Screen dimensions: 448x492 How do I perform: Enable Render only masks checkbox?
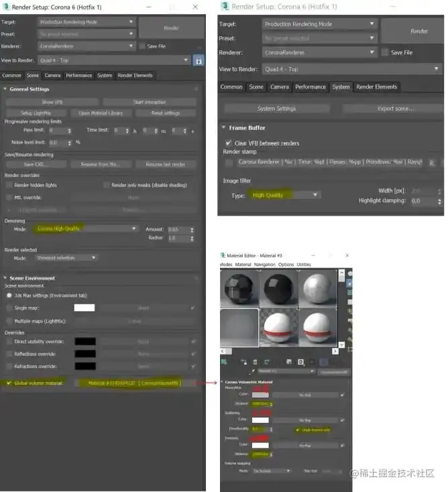(x=107, y=185)
